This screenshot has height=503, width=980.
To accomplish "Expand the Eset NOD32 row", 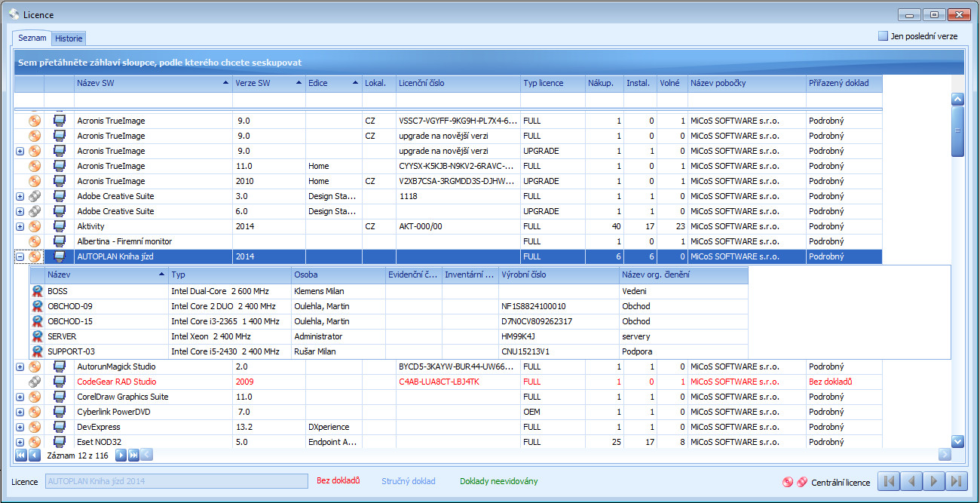I will pyautogui.click(x=20, y=442).
